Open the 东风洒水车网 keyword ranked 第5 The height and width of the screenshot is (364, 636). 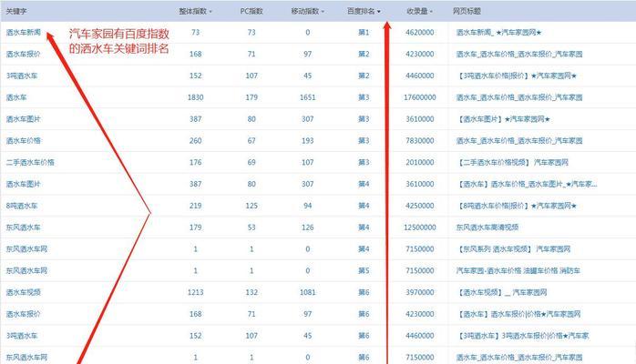pos(26,270)
